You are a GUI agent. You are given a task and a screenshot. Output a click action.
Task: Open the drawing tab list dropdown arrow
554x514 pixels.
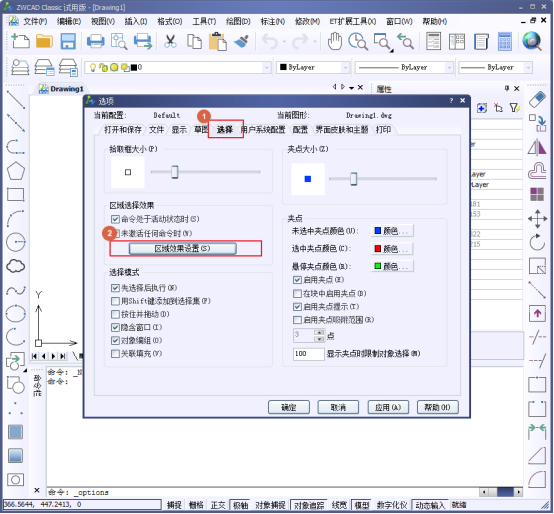[x=351, y=88]
